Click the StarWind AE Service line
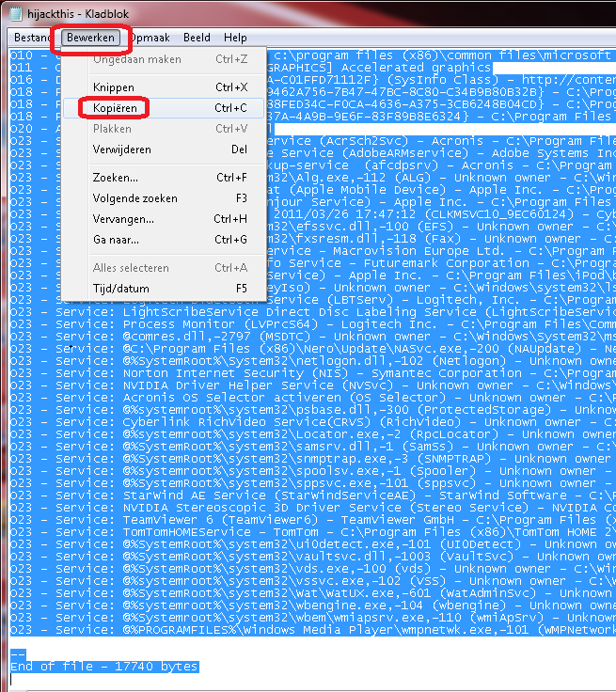The image size is (616, 692). 312,495
